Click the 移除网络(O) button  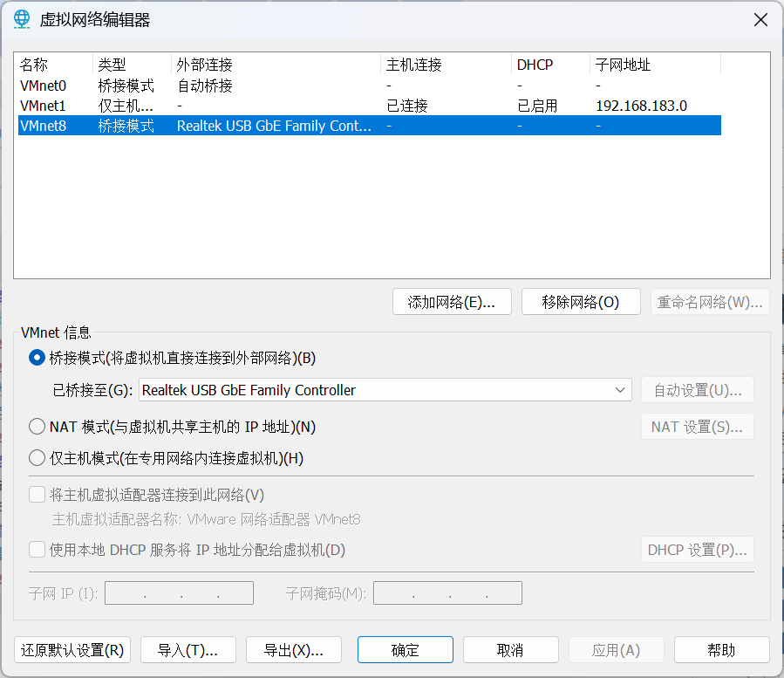point(581,302)
